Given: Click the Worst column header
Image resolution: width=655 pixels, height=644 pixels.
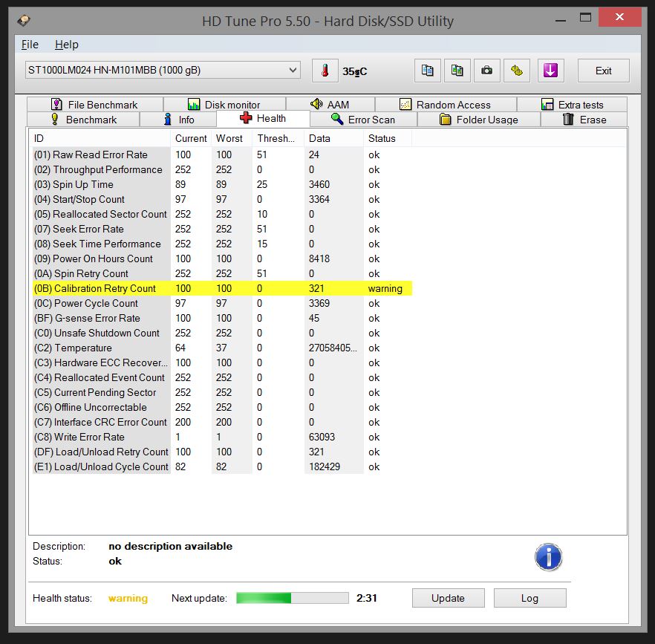Looking at the screenshot, I should coord(232,138).
